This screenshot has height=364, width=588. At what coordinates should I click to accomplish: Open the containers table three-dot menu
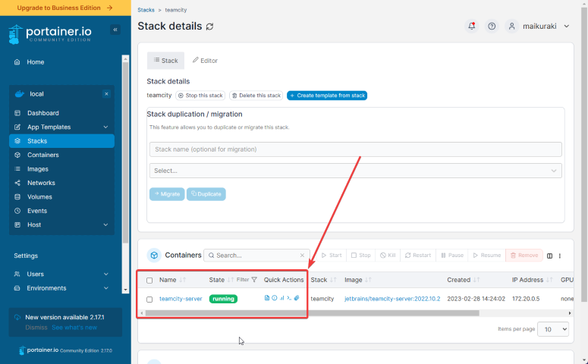559,256
